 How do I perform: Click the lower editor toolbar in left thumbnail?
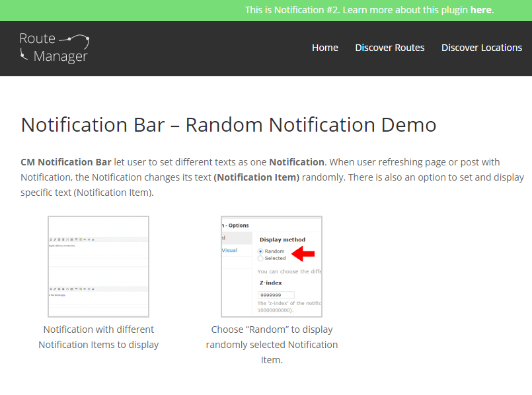point(74,289)
